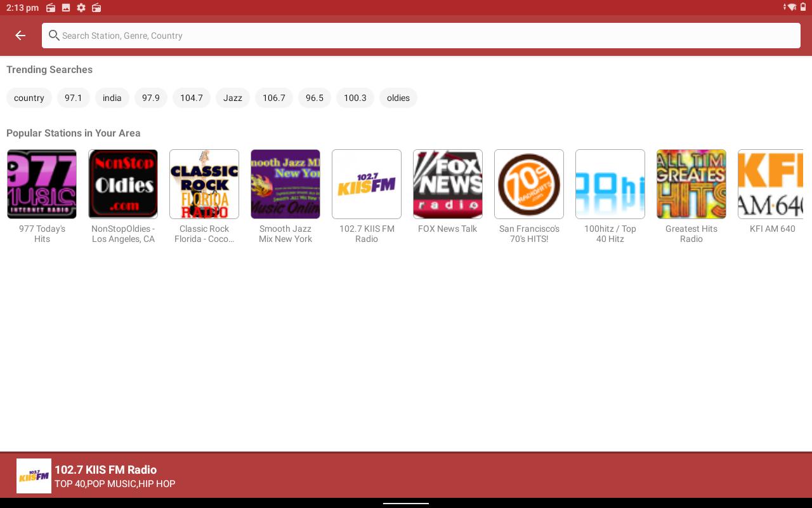Tap the '106.7' trending chip
812x508 pixels.
click(x=274, y=98)
